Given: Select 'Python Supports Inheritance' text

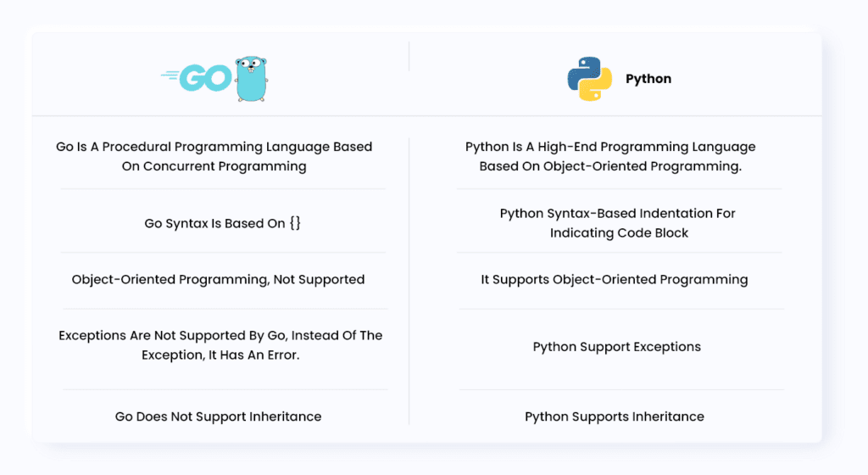Looking at the screenshot, I should [x=615, y=416].
